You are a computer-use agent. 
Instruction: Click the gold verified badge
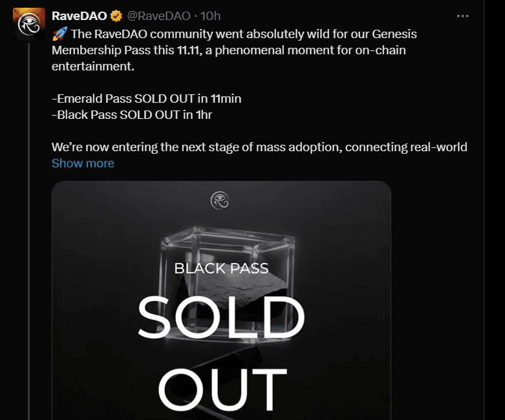[x=117, y=16]
